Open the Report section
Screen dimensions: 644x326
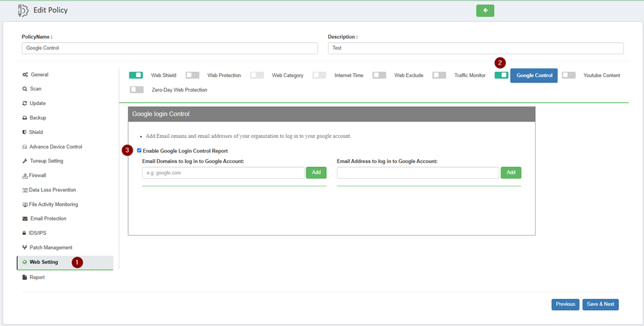tap(37, 278)
